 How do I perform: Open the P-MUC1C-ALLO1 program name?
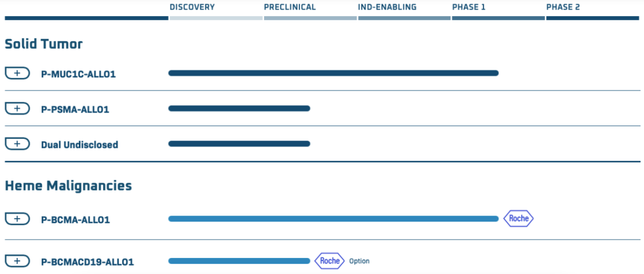click(78, 74)
